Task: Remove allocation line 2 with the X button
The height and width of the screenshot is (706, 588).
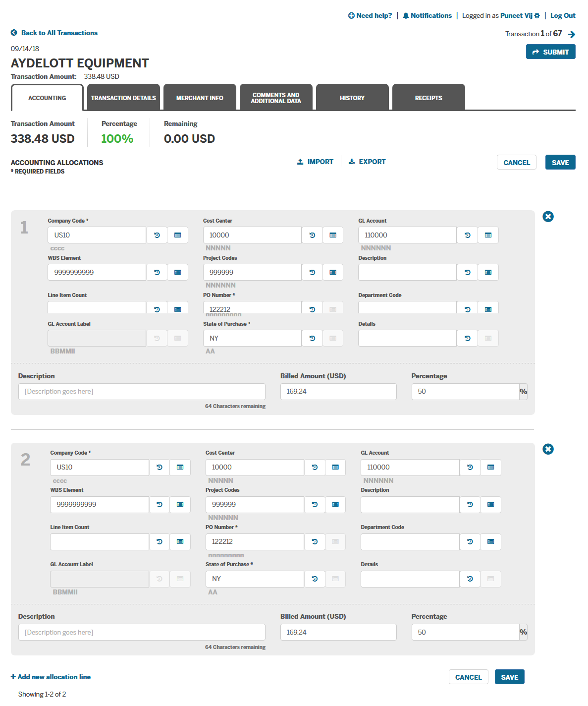Action: [x=548, y=449]
